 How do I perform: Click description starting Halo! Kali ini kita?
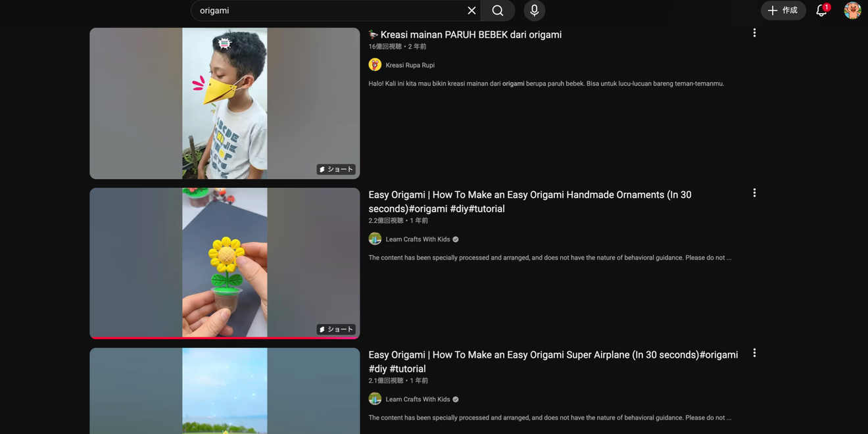(546, 84)
